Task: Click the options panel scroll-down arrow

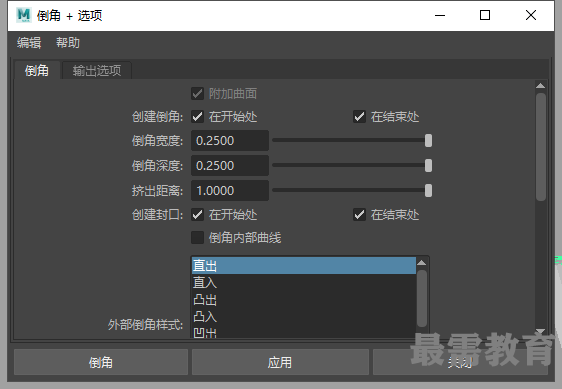Action: tap(540, 331)
